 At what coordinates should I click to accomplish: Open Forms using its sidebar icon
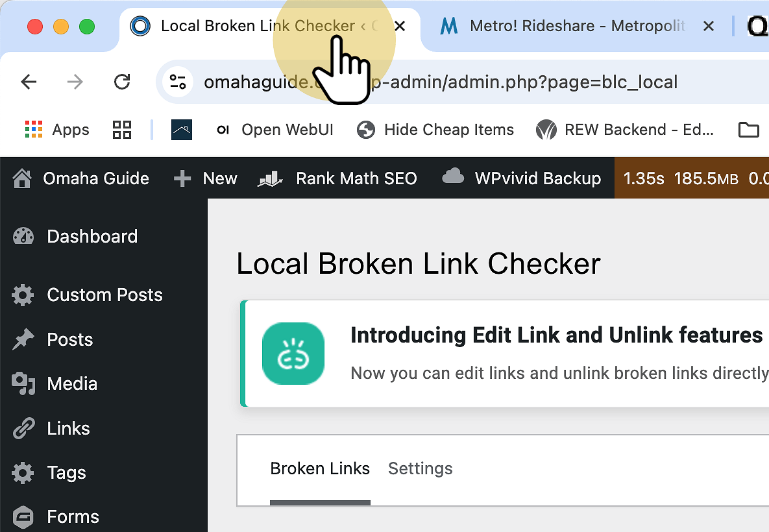click(x=23, y=516)
